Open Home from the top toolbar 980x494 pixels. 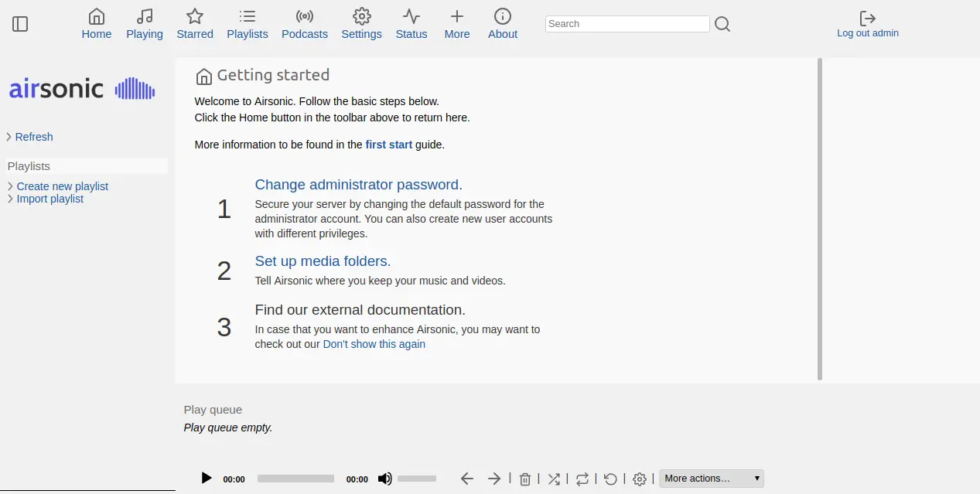(97, 24)
